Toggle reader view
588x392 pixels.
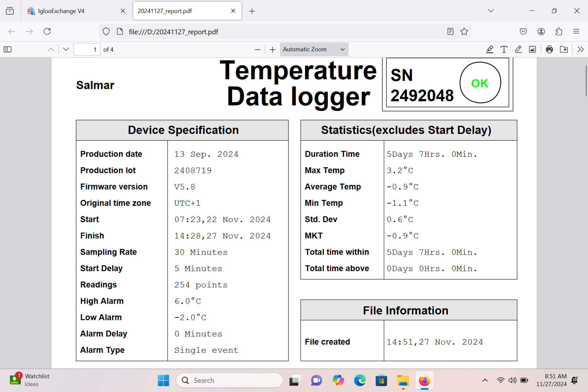(x=450, y=31)
